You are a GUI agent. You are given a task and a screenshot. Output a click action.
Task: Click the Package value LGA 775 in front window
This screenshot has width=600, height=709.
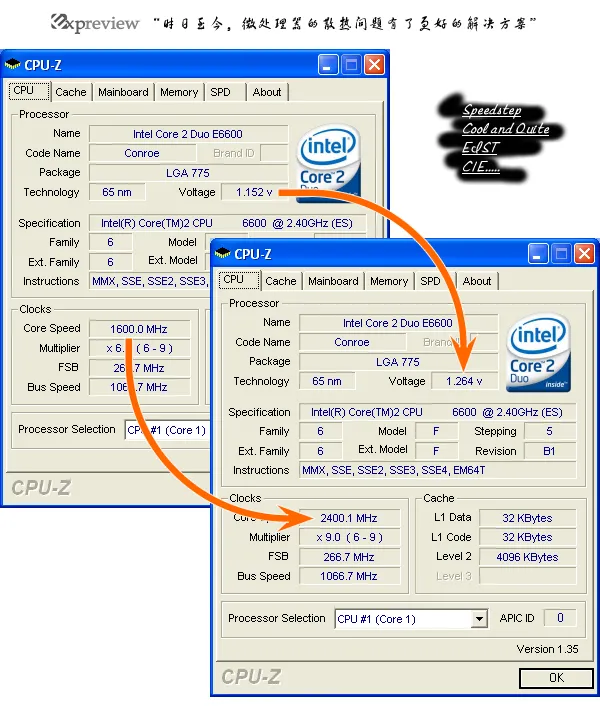tap(398, 362)
